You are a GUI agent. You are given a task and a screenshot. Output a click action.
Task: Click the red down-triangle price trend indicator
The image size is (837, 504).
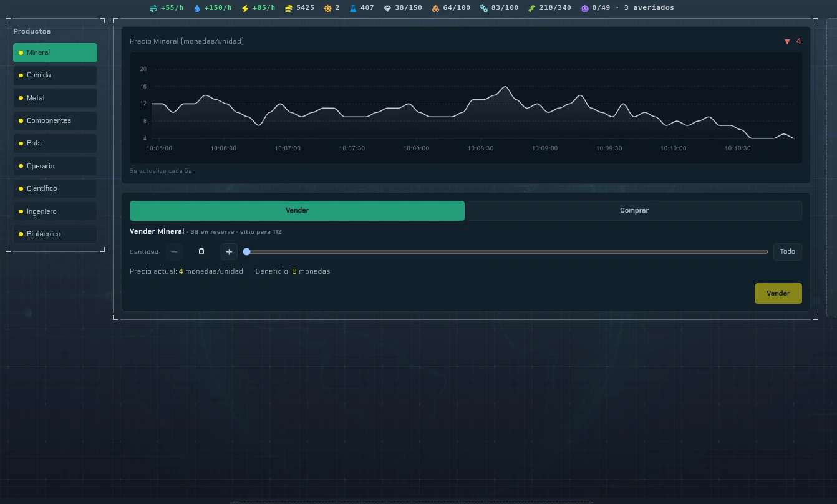[787, 42]
